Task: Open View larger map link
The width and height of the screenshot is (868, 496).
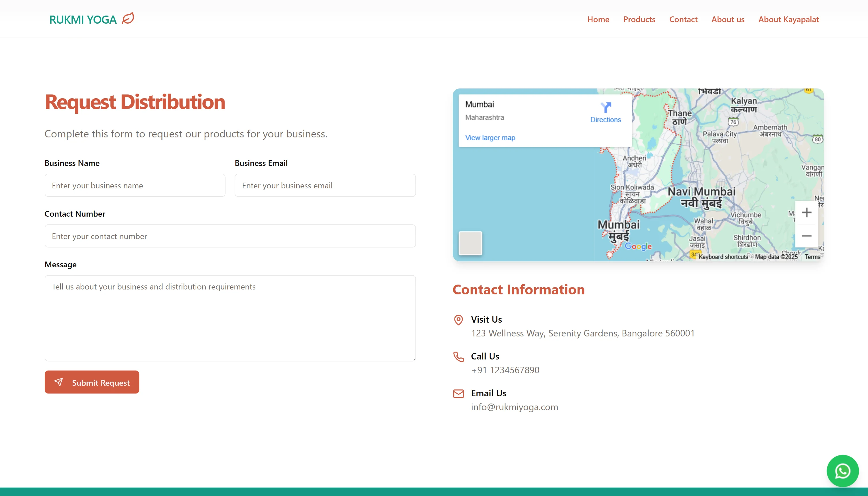Action: 490,138
